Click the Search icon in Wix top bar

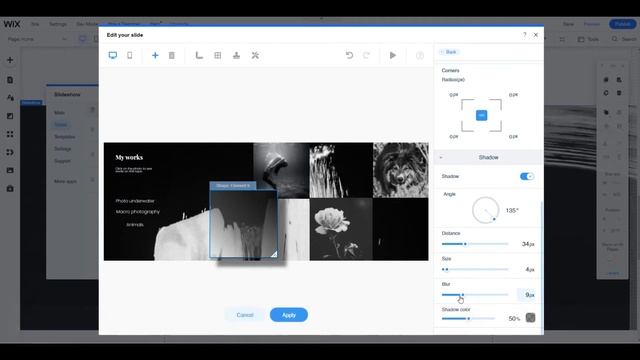[615, 39]
